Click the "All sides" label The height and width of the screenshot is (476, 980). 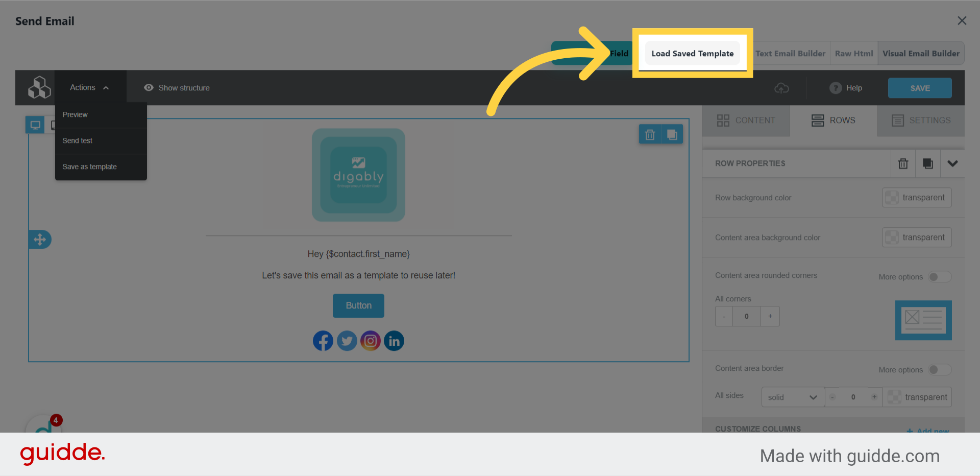tap(729, 395)
